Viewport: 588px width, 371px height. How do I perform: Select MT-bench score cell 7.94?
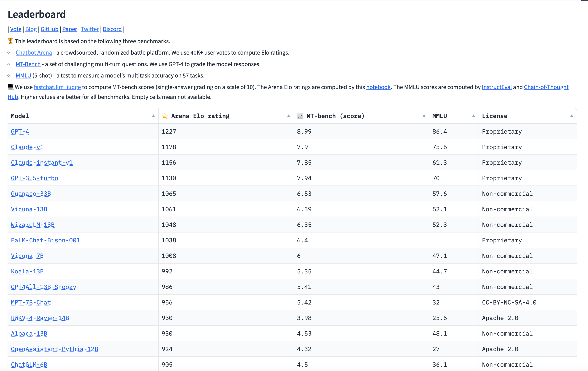point(361,178)
